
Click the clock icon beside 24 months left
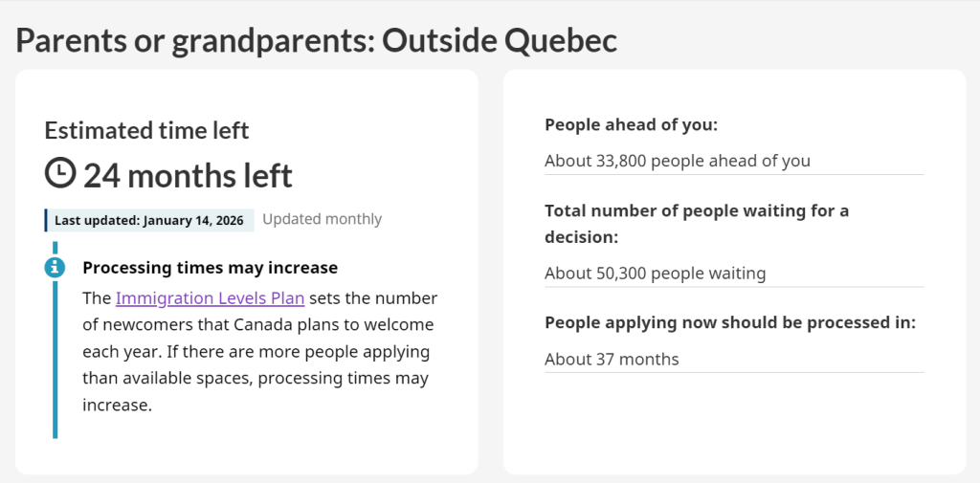[60, 173]
